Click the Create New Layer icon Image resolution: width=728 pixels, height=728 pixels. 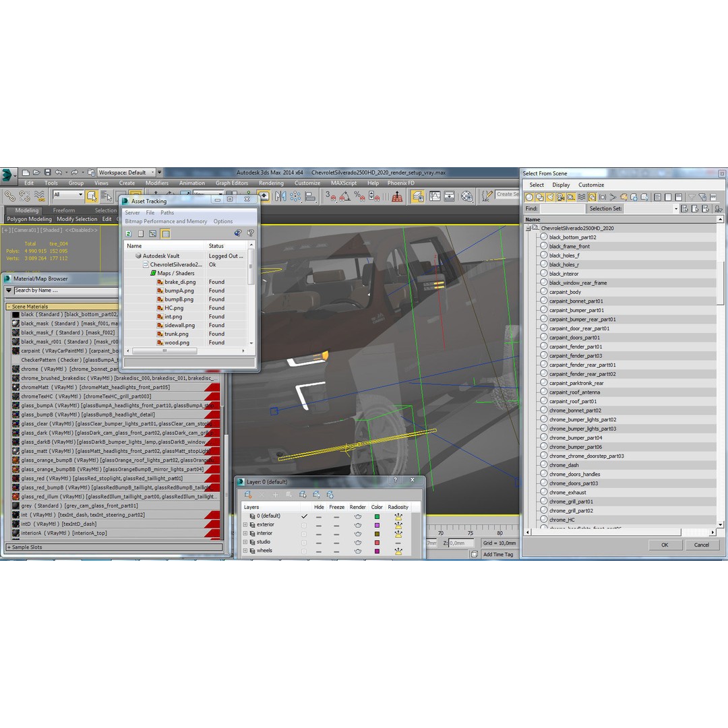[249, 495]
